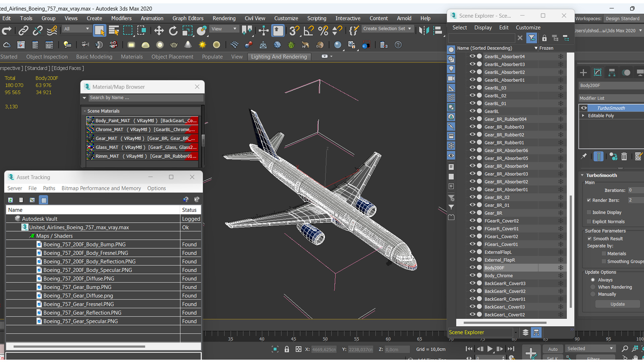Click Play Animation button

click(x=490, y=349)
